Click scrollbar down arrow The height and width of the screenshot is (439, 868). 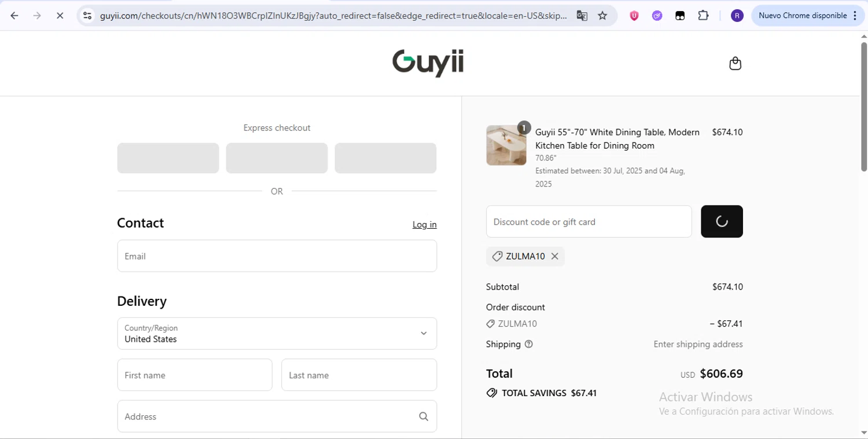coord(864,433)
